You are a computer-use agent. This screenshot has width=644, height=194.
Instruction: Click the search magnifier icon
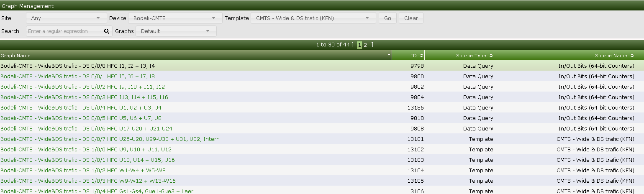click(106, 31)
